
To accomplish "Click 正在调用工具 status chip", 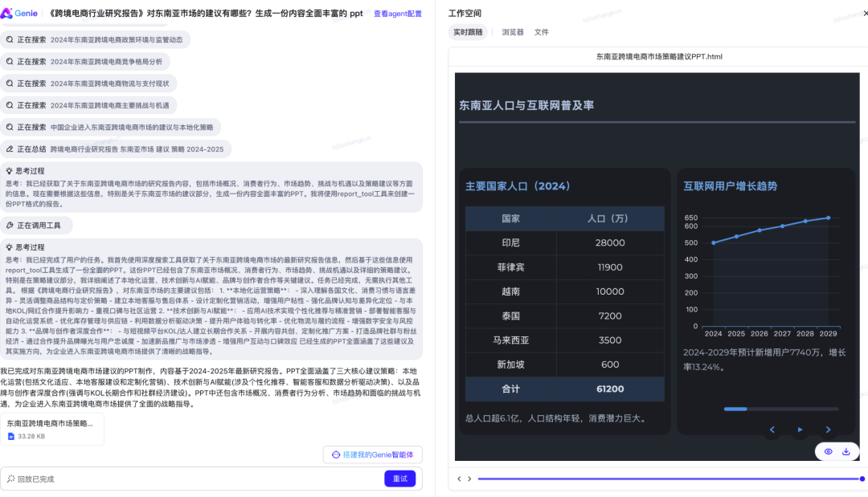I will [x=36, y=226].
